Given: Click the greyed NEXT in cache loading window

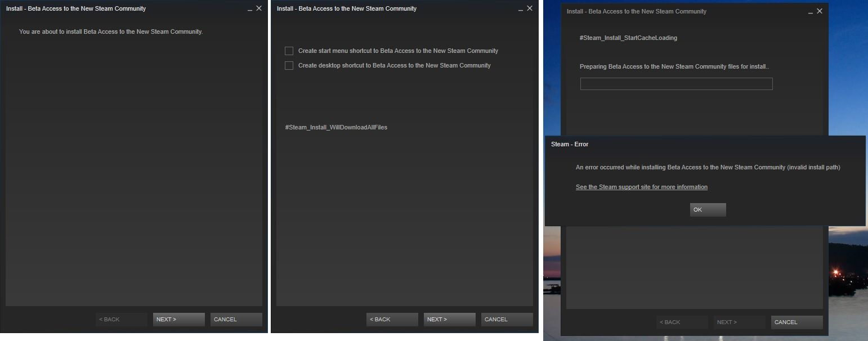Looking at the screenshot, I should [x=739, y=322].
